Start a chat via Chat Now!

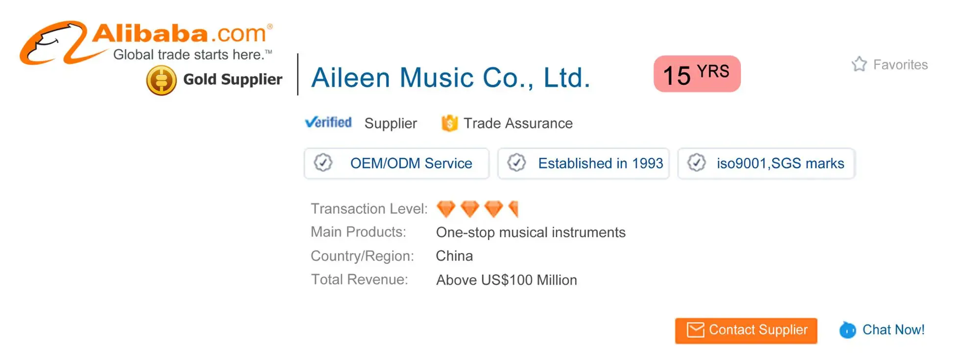[893, 330]
